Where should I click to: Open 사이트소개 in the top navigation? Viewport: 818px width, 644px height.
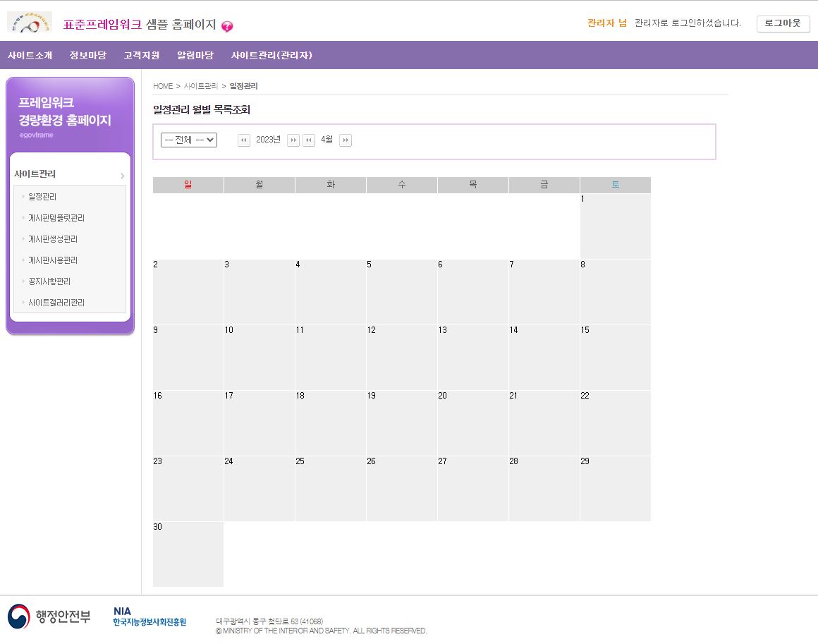tap(30, 56)
